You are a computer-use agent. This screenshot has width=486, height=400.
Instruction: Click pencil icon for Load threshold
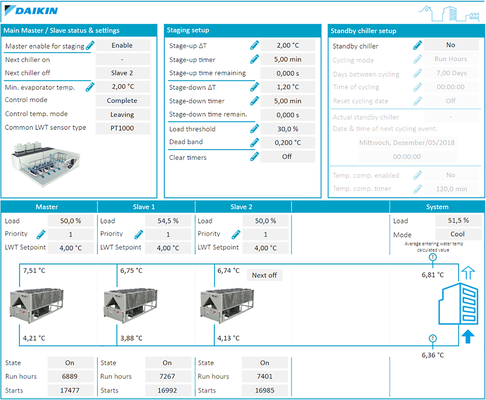pos(254,129)
